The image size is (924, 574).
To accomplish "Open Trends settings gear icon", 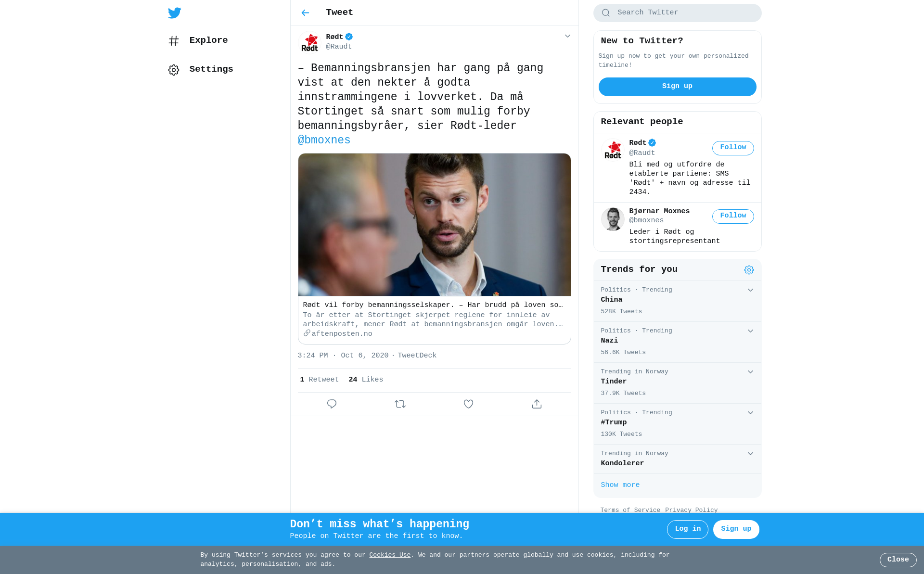I will pyautogui.click(x=749, y=270).
